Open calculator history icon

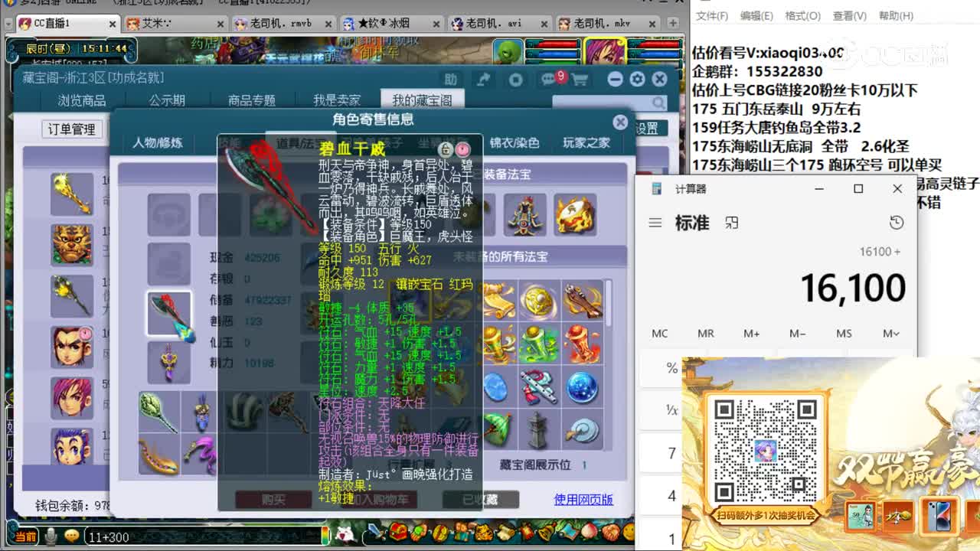point(897,223)
